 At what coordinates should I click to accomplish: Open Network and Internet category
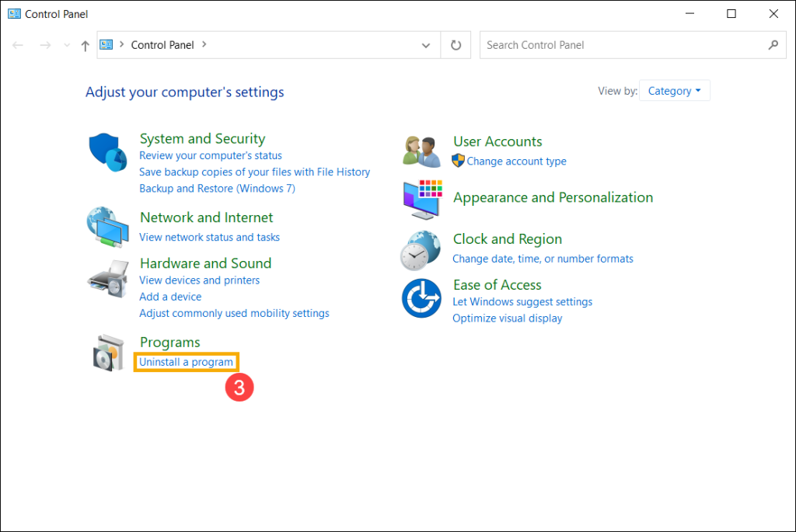pyautogui.click(x=207, y=217)
